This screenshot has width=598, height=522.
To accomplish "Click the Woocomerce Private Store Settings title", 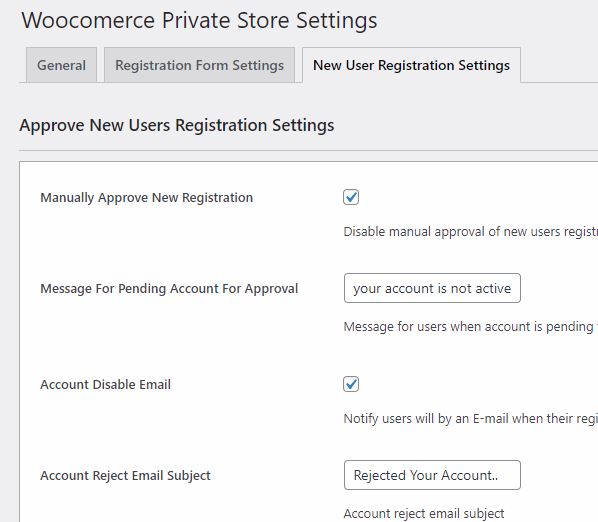I will (x=199, y=20).
